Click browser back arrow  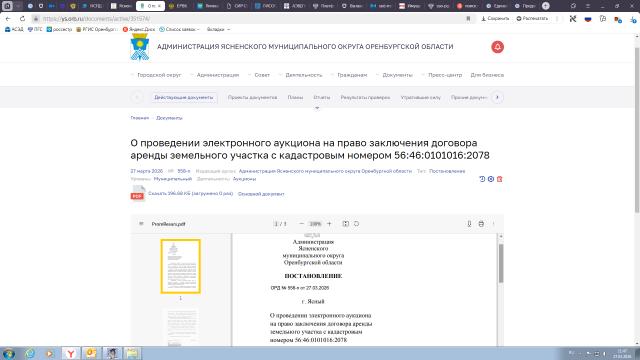pyautogui.click(x=8, y=19)
